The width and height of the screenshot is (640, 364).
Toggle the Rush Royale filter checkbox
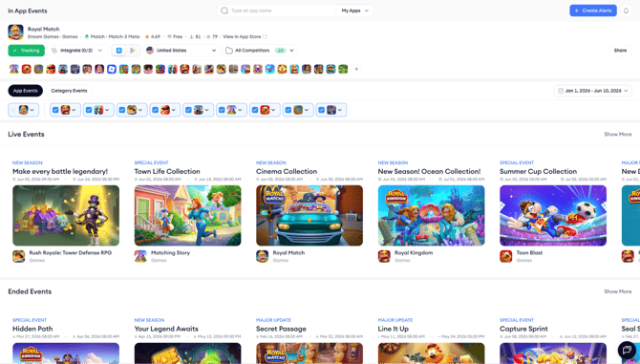(121, 110)
